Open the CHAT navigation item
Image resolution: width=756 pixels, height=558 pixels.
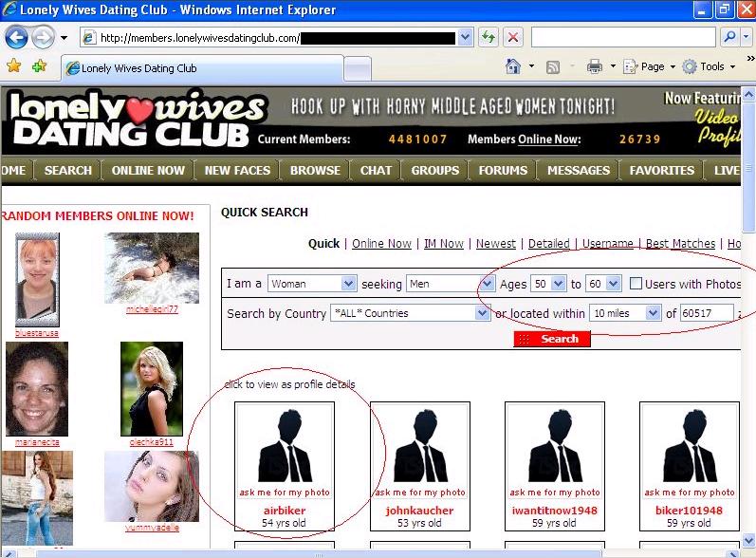pos(376,170)
